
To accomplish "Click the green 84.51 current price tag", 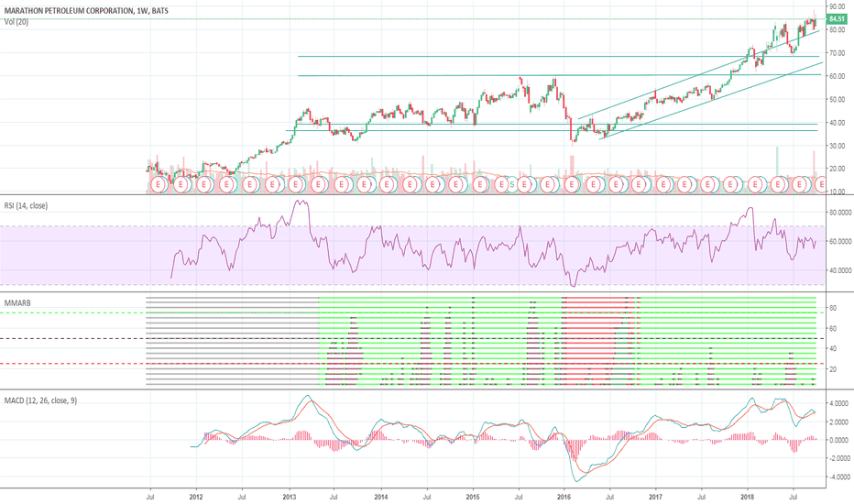I will [x=836, y=19].
